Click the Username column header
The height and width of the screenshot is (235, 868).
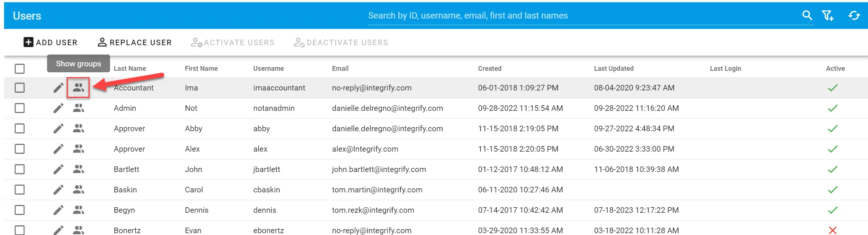268,69
